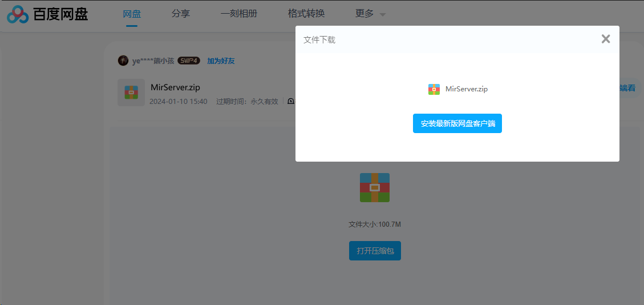The width and height of the screenshot is (644, 305).
Task: Click the username ye****熊小孩
Action: [x=153, y=61]
